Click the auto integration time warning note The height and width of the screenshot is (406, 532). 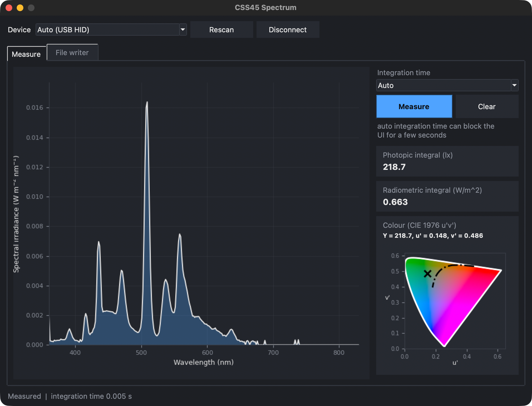(436, 131)
